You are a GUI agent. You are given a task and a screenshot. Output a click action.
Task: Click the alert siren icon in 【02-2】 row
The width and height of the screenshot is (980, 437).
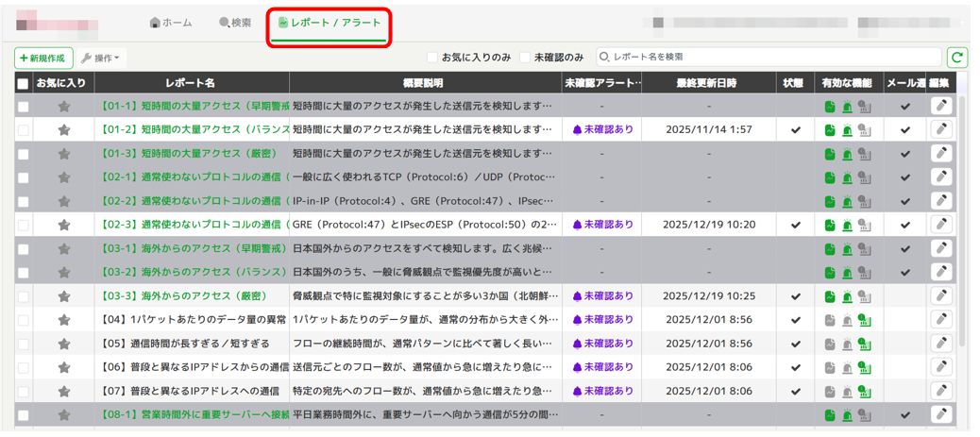point(848,201)
